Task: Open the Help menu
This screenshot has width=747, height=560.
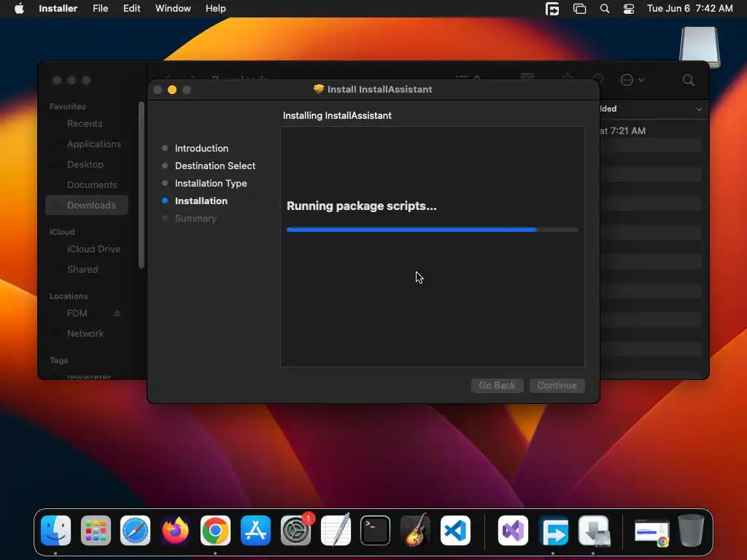Action: point(215,9)
